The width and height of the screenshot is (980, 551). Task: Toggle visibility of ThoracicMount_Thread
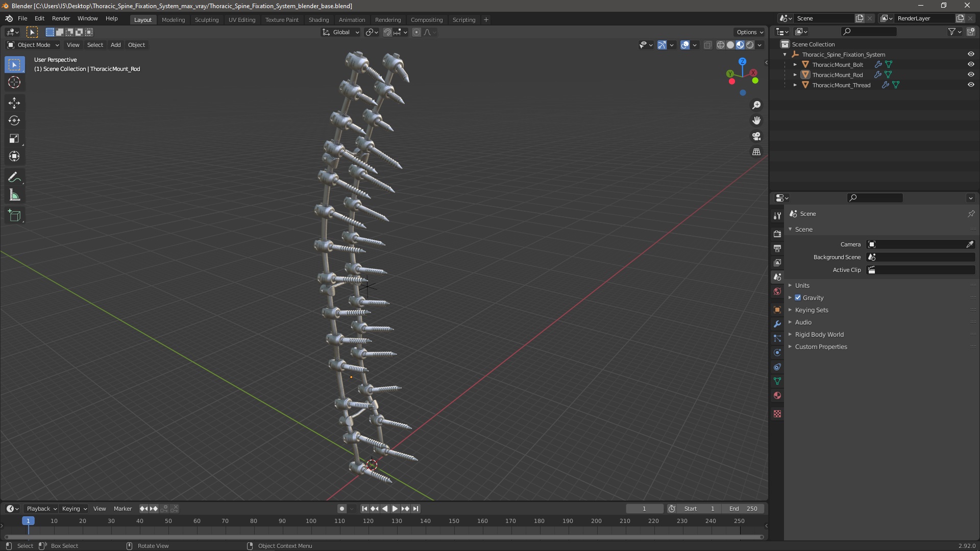coord(971,85)
